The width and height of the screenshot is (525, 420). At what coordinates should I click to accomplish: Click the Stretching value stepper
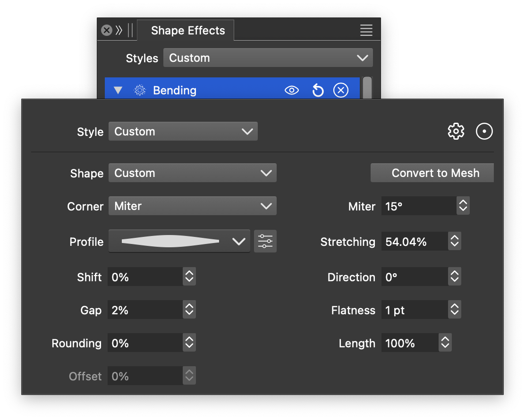click(x=454, y=242)
